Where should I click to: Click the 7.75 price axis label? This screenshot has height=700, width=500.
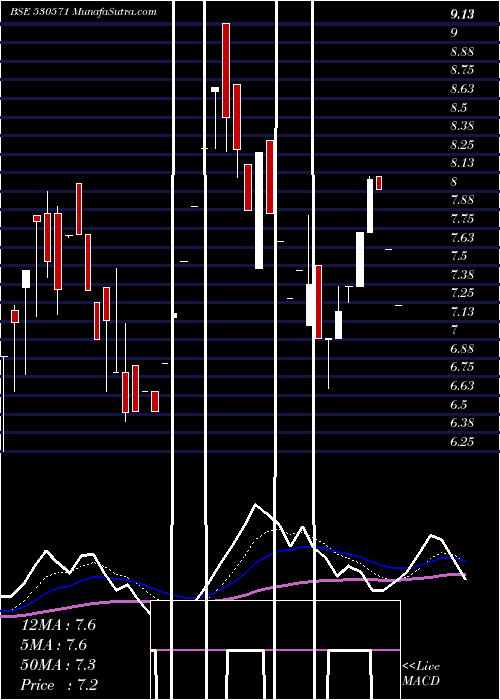click(462, 219)
